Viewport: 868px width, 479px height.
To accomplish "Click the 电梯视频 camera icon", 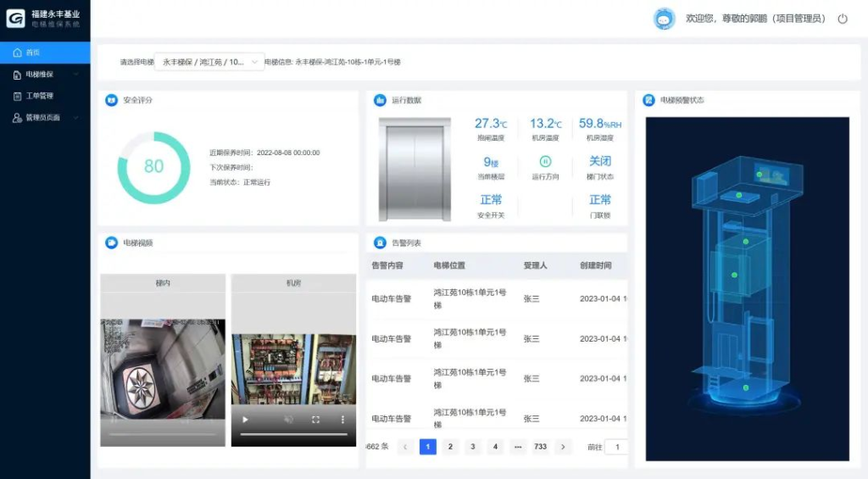I will point(111,242).
